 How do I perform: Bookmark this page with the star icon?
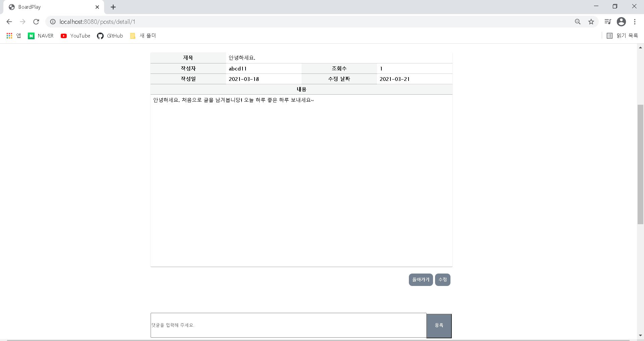coord(591,21)
